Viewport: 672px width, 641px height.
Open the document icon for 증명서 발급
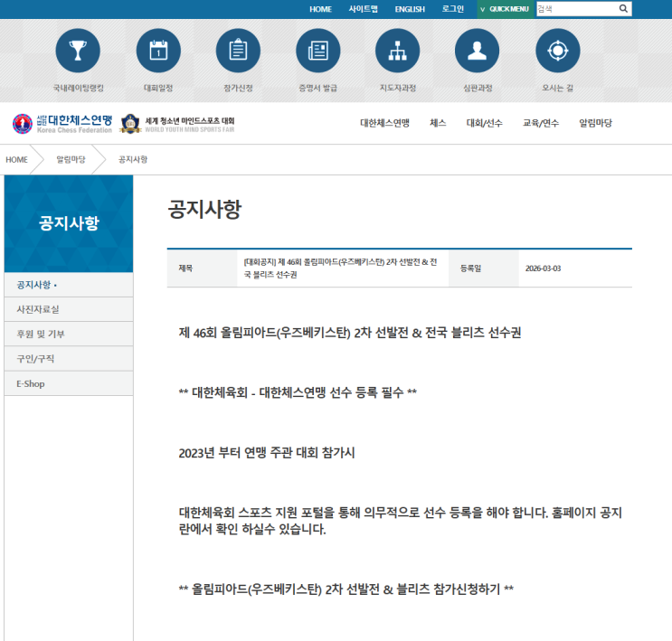(x=318, y=51)
